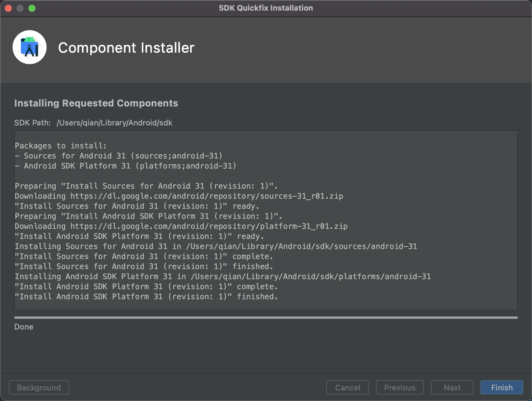
Task: Click 'Preparing Install Sources for Android 31' line
Action: click(146, 186)
